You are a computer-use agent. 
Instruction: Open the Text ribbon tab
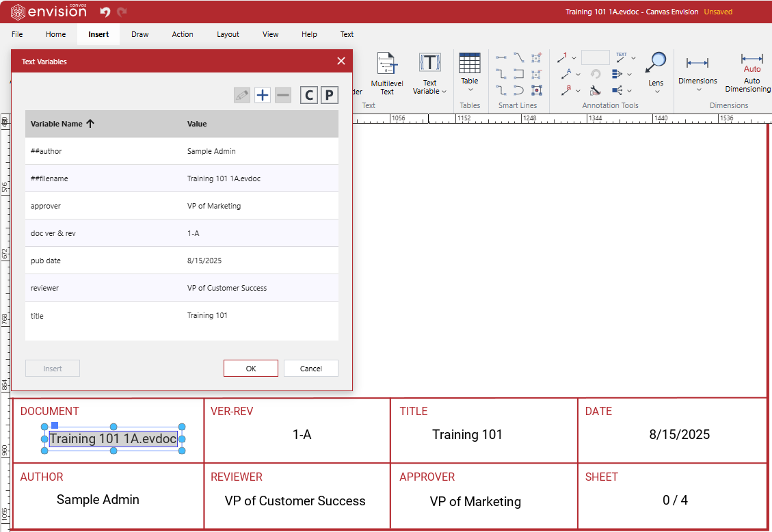pyautogui.click(x=347, y=34)
